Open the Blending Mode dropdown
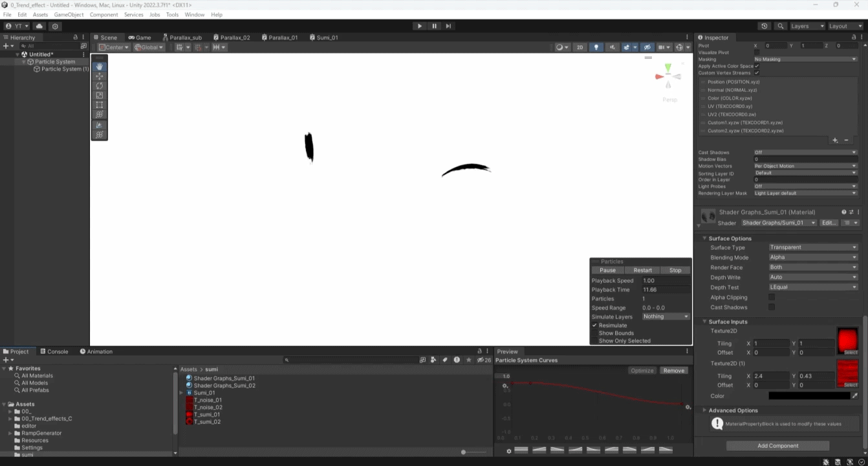Image resolution: width=868 pixels, height=466 pixels. (x=813, y=257)
